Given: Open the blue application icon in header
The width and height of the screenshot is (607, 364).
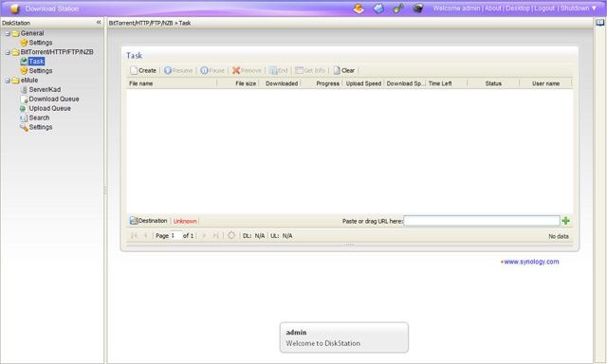Looking at the screenshot, I should 378,9.
